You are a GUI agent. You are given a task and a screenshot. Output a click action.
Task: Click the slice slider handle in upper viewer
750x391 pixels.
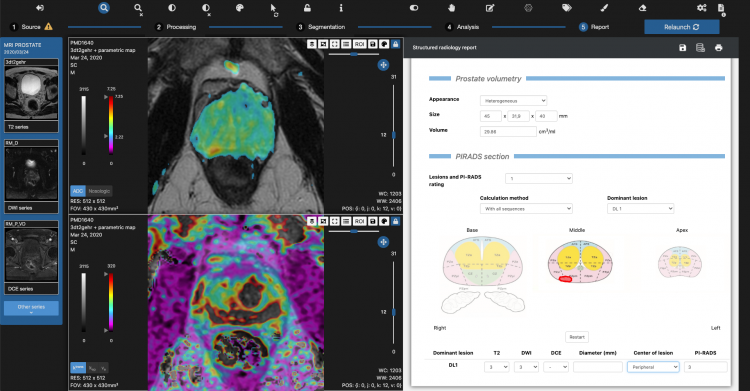pyautogui.click(x=394, y=135)
